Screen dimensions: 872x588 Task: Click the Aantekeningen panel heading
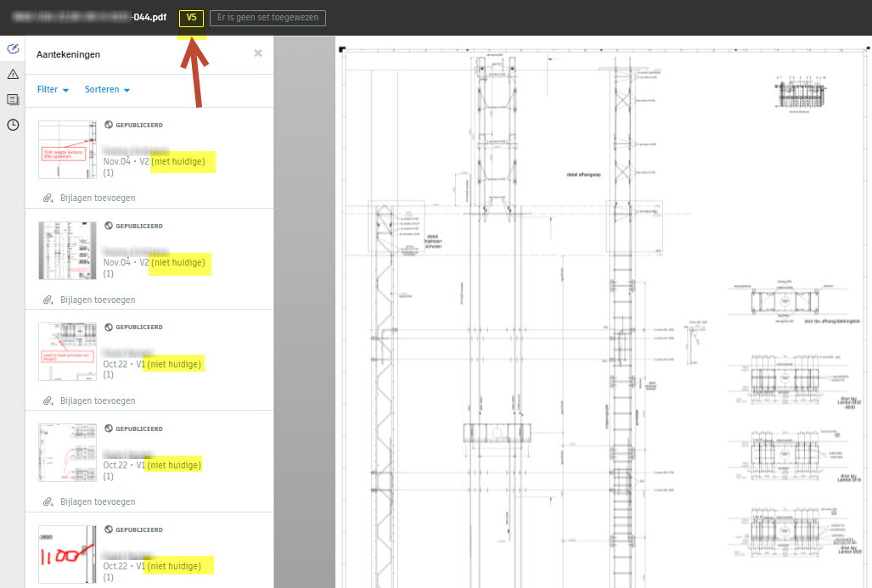click(x=69, y=54)
